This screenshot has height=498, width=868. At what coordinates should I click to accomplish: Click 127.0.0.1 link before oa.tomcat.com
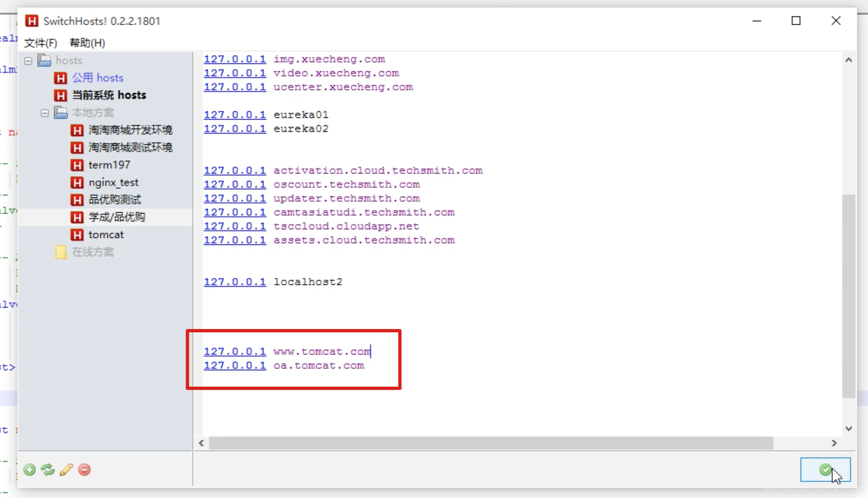tap(235, 366)
